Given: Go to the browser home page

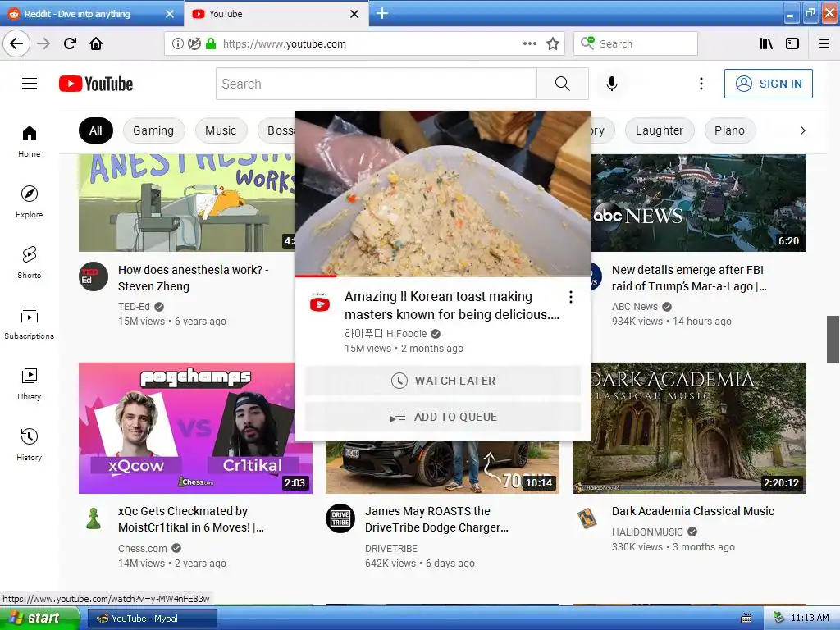Looking at the screenshot, I should click(x=96, y=43).
